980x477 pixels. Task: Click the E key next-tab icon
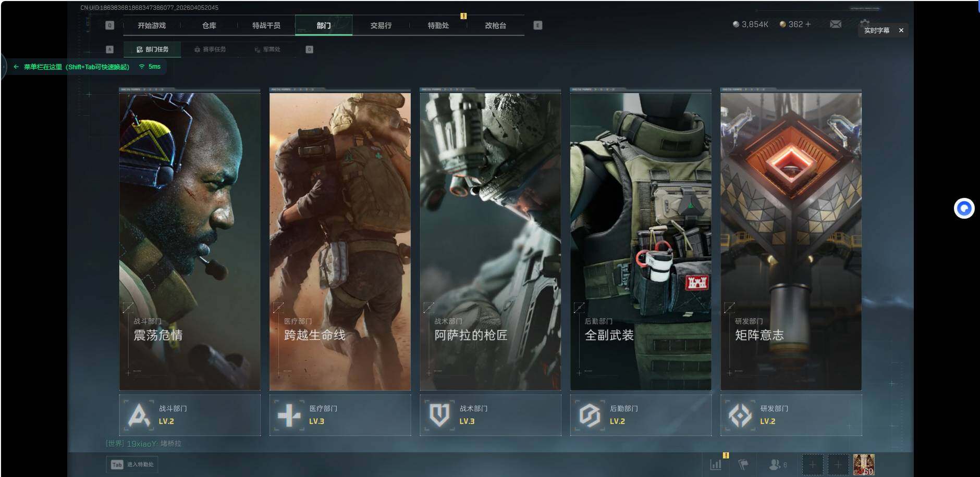(x=538, y=25)
